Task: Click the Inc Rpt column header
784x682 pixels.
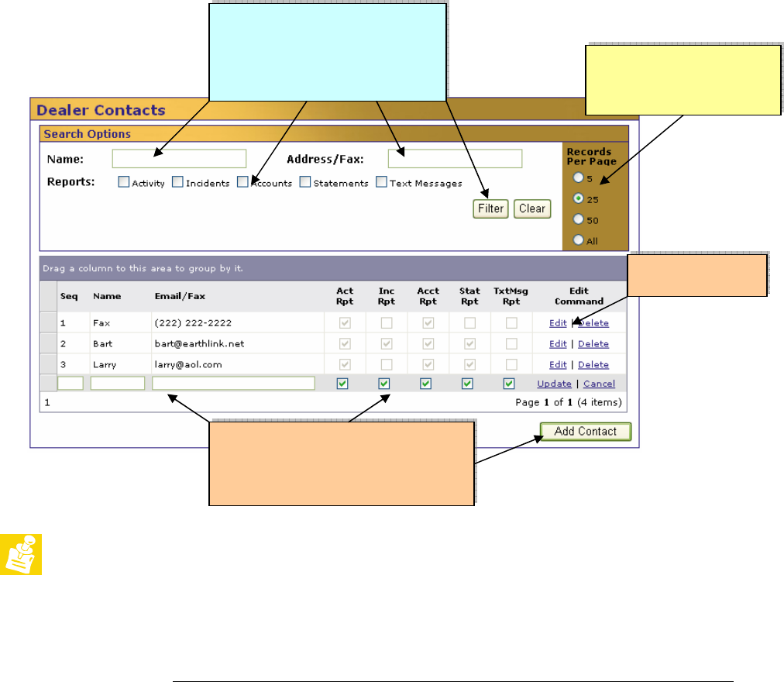Action: click(x=387, y=296)
